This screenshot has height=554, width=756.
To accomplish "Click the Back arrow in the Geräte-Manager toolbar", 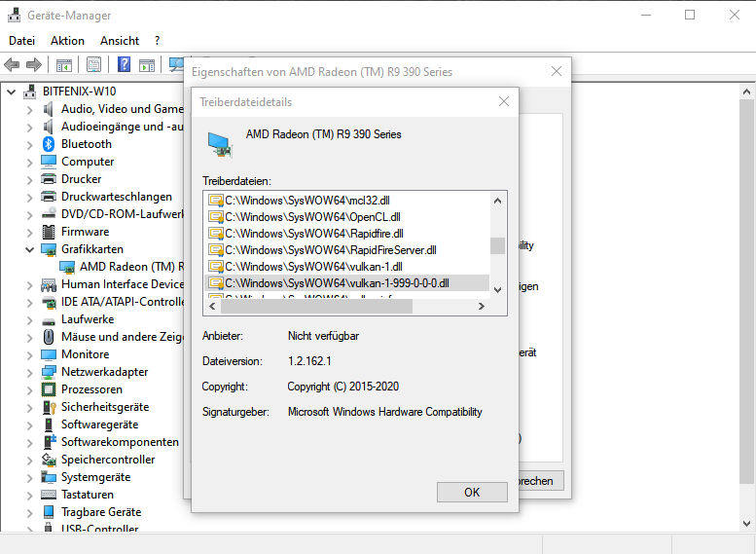I will pyautogui.click(x=12, y=64).
